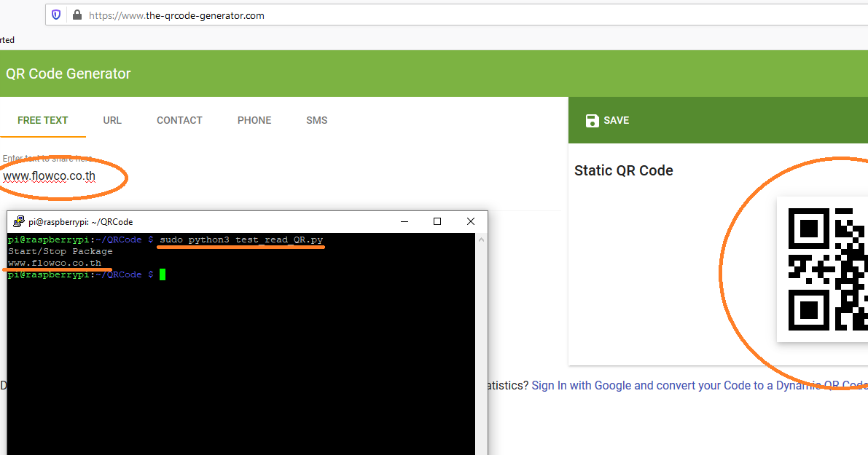
Task: Click the terminal scrollbar
Action: [480, 328]
